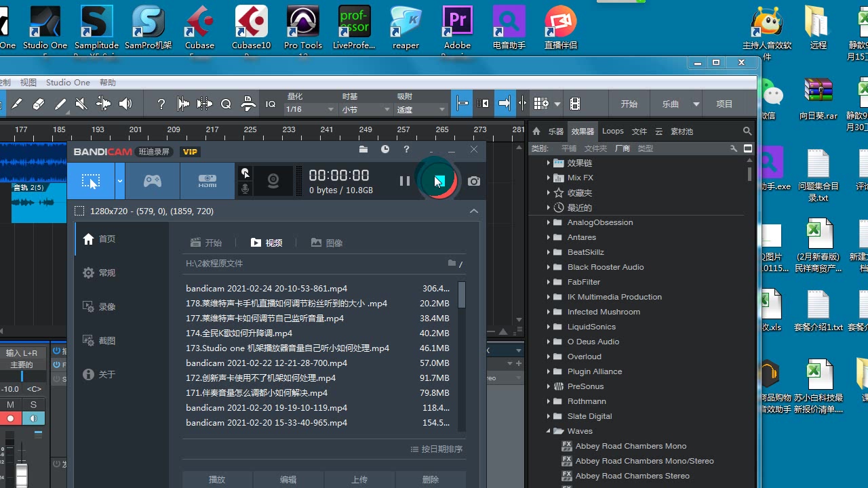Switch to the 乐器 browser tab
This screenshot has width=868, height=488.
coord(556,131)
